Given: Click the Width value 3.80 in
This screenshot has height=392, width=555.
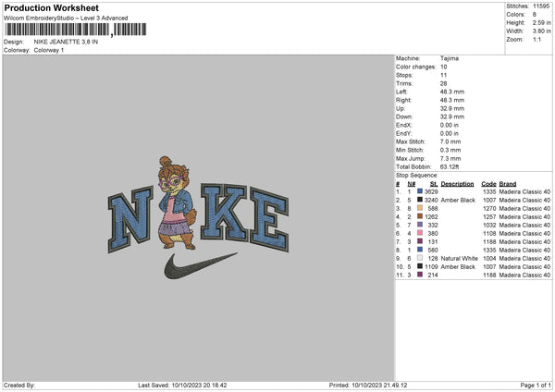Looking at the screenshot, I should pos(541,31).
